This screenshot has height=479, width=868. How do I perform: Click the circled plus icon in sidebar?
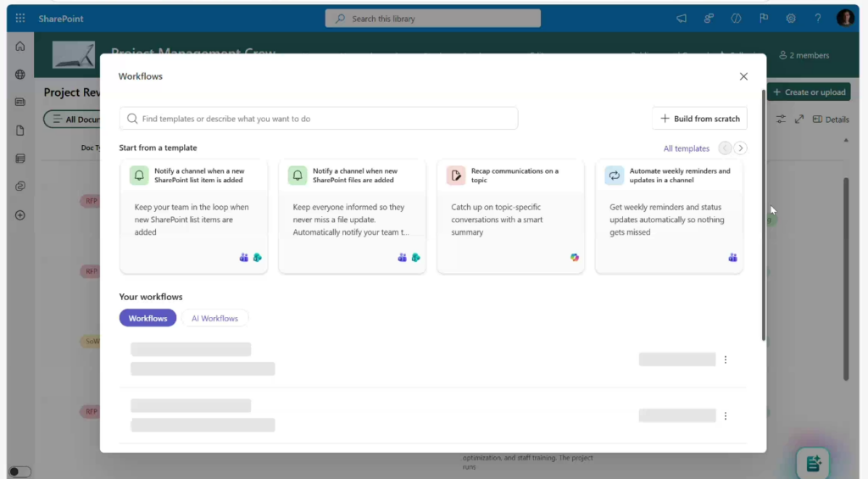pyautogui.click(x=20, y=214)
